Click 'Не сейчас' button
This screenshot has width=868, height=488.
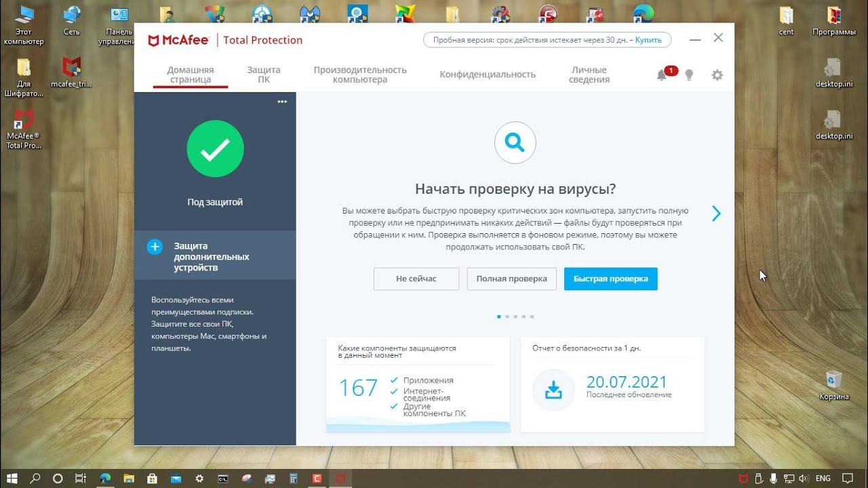tap(416, 279)
